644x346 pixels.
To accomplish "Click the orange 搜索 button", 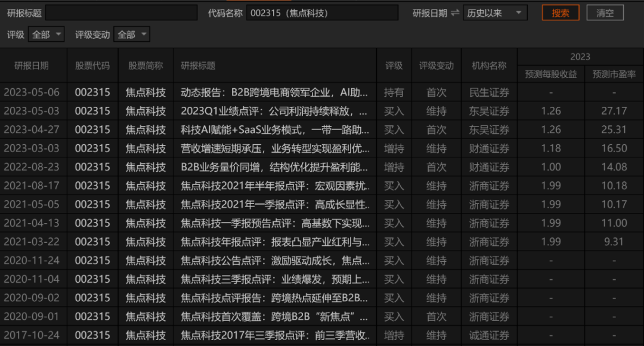I will (560, 13).
